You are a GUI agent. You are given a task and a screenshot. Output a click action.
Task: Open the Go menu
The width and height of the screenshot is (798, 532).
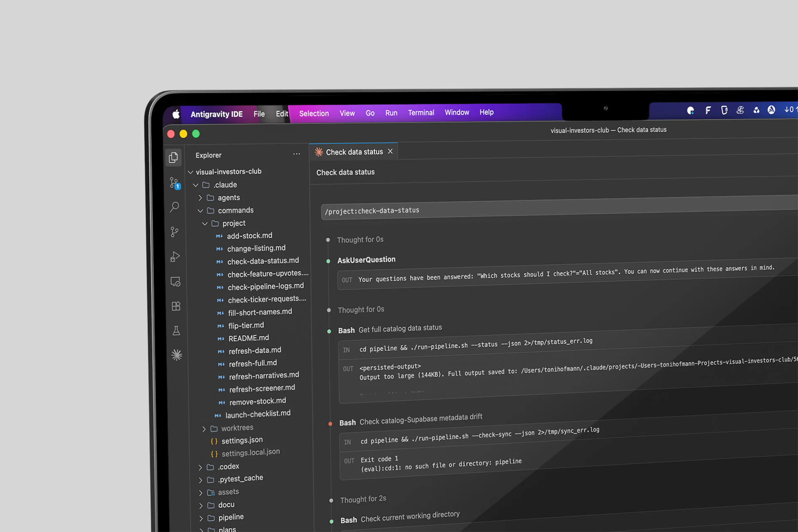click(x=370, y=113)
